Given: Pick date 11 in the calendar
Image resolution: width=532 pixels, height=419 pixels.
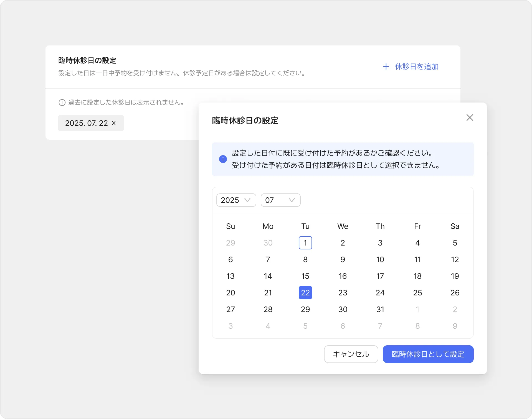Looking at the screenshot, I should (417, 259).
